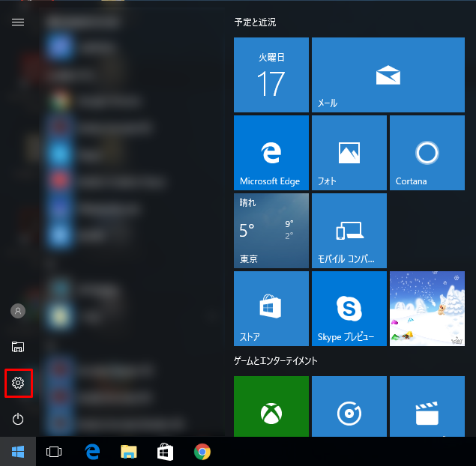Viewport: 476px width, 466px height.
Task: Click the Windows Start button on the taskbar
Action: 18,452
